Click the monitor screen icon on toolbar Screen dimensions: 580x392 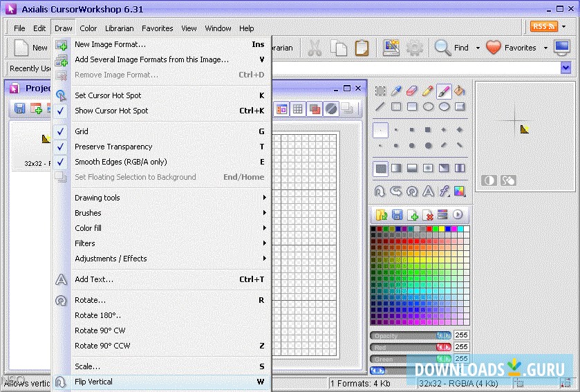(x=561, y=48)
